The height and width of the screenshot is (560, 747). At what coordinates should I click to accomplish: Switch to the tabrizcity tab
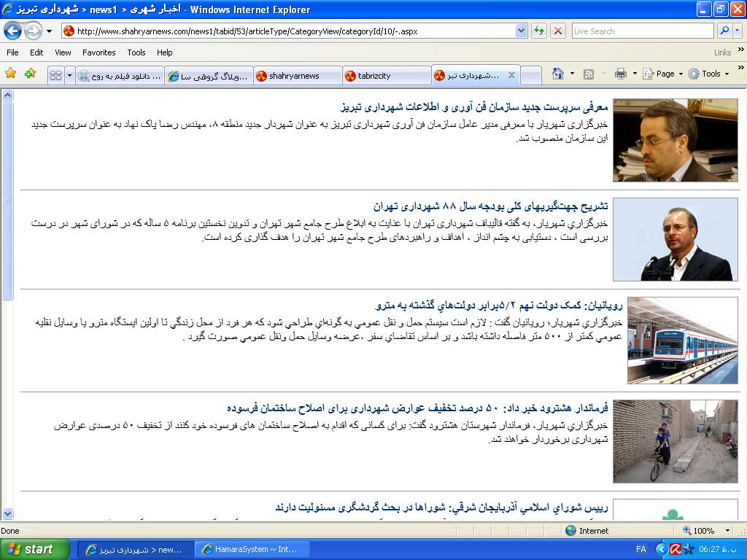click(385, 76)
